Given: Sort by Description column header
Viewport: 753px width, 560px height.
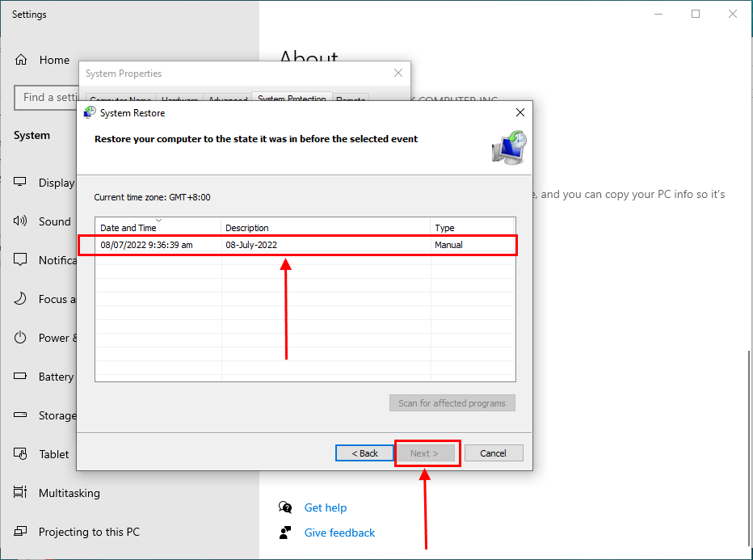Looking at the screenshot, I should [326, 227].
